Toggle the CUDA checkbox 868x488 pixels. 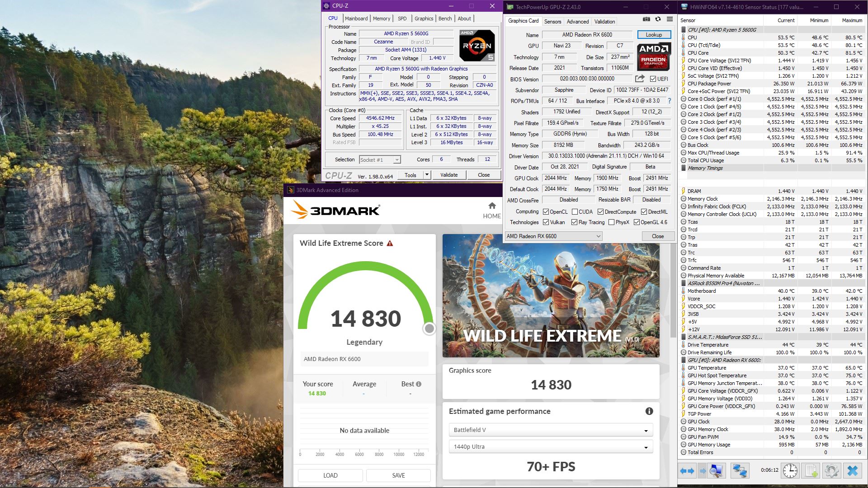pos(575,212)
